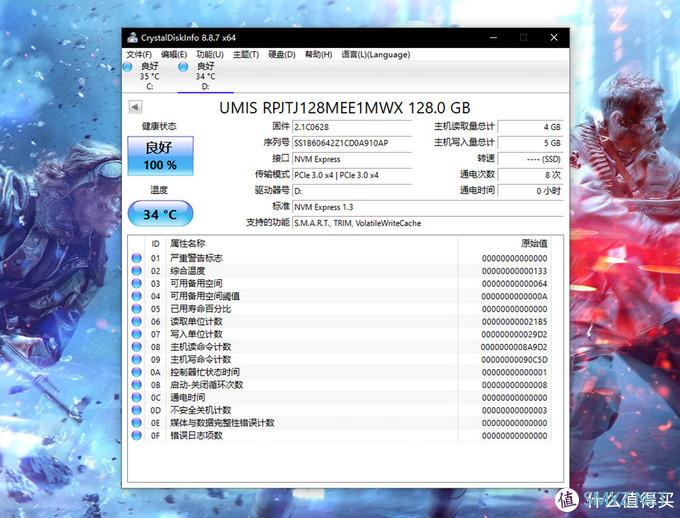
Task: Open the 主题(T) menu
Action: pos(246,55)
